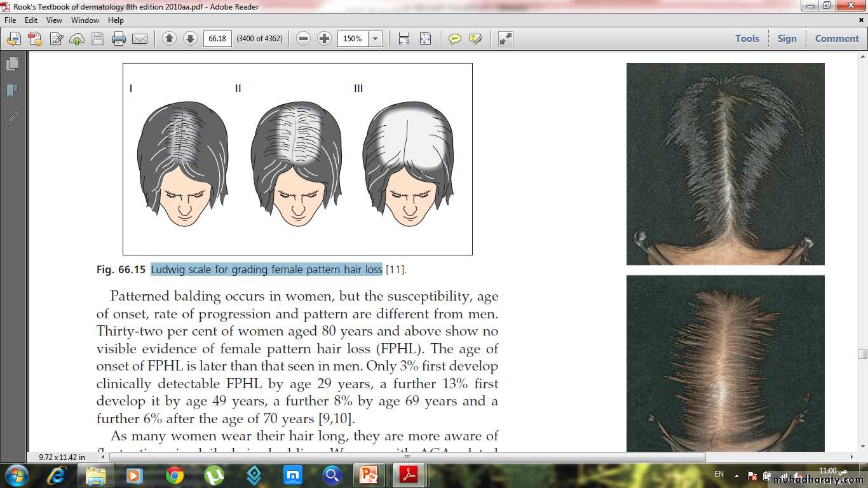Select the highlight text tool
This screenshot has height=488, width=868.
pos(475,39)
